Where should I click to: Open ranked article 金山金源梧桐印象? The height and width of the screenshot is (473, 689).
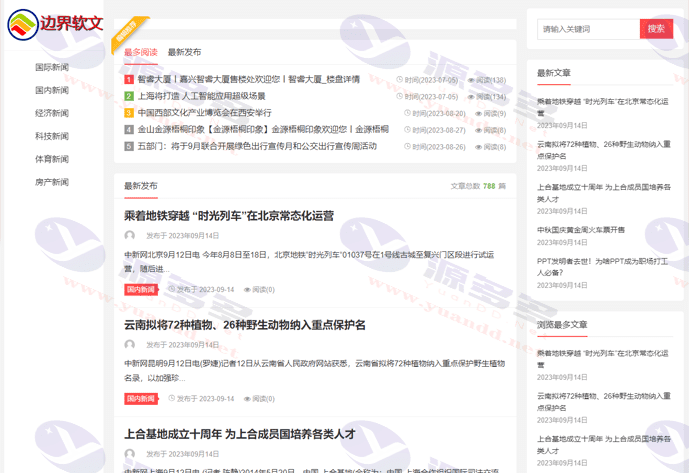[263, 129]
